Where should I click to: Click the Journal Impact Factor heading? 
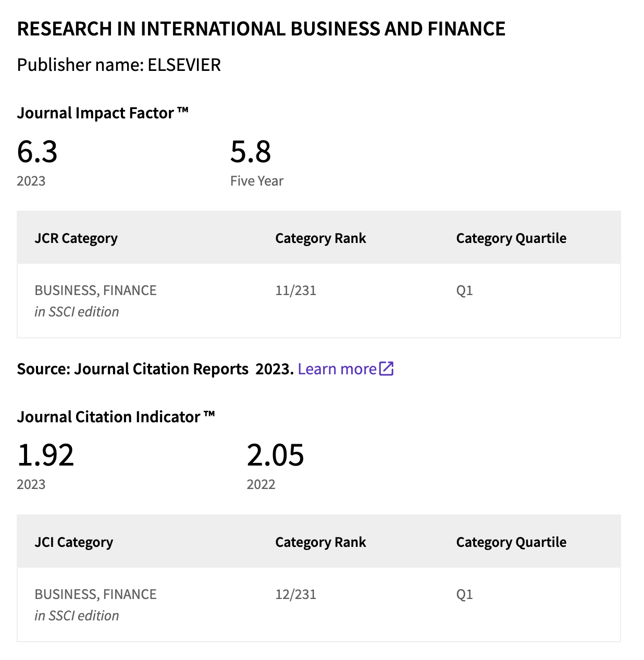pos(103,113)
